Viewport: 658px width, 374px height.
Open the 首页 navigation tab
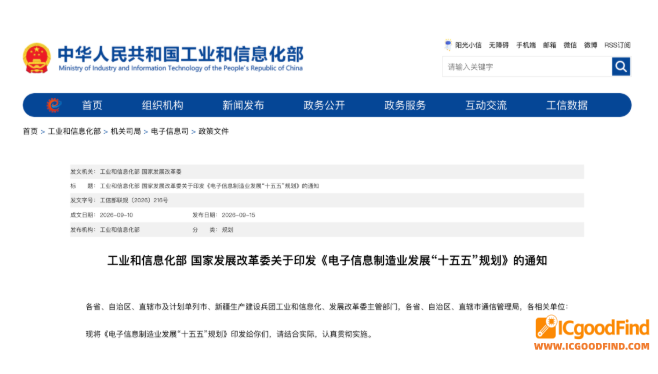point(92,105)
